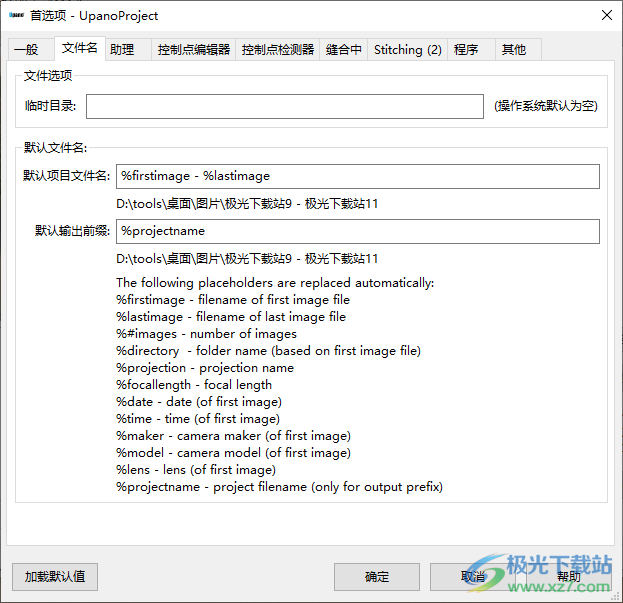The width and height of the screenshot is (623, 603).
Task: Click the %model camera model line
Action: coord(233,453)
